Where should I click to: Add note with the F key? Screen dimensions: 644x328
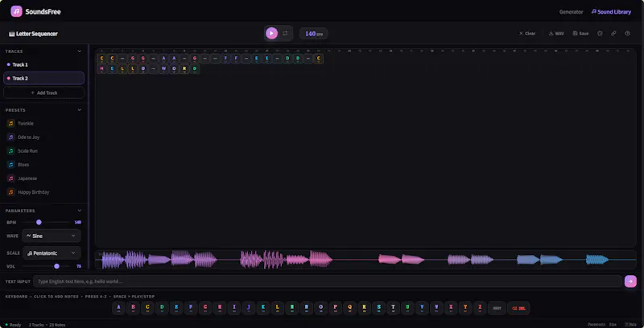point(191,308)
